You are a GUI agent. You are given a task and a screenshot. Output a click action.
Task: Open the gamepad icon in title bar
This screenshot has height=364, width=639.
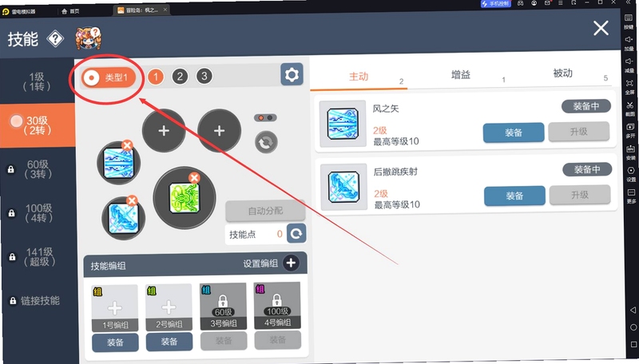[521, 3]
